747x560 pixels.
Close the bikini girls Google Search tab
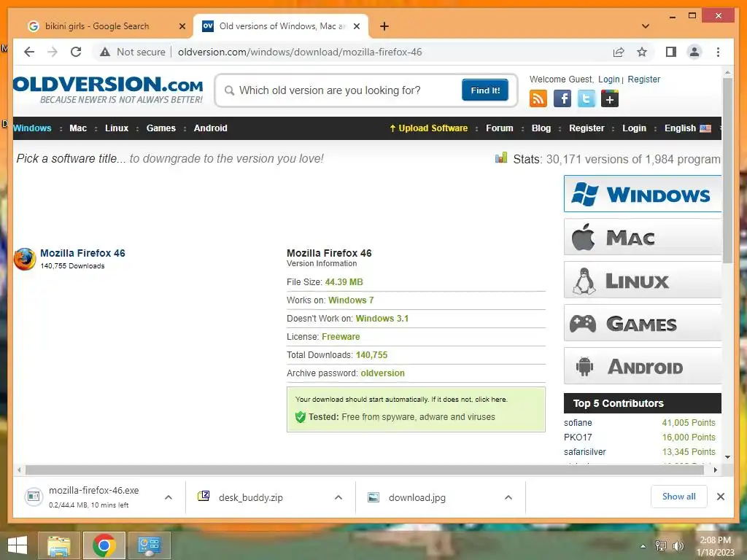(182, 27)
